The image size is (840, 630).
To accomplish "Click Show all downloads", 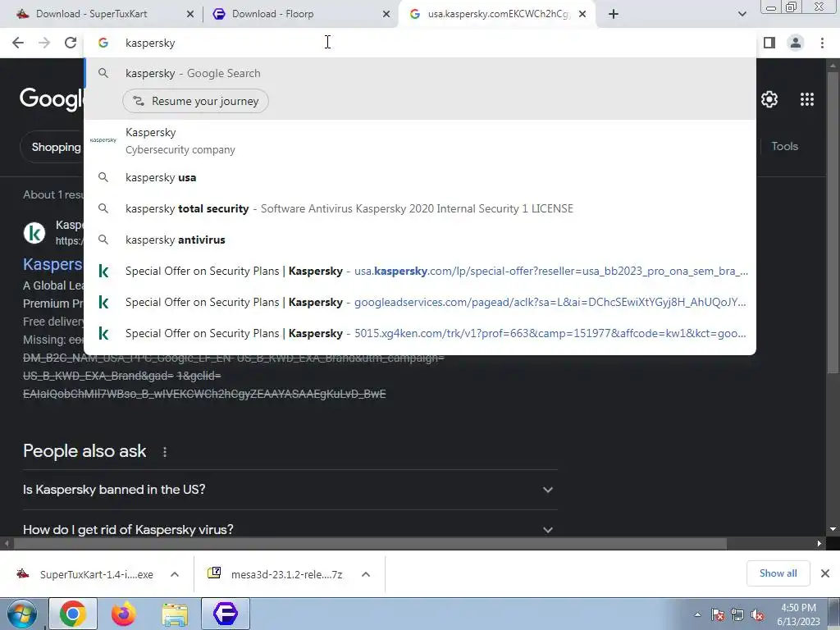I will (x=778, y=573).
